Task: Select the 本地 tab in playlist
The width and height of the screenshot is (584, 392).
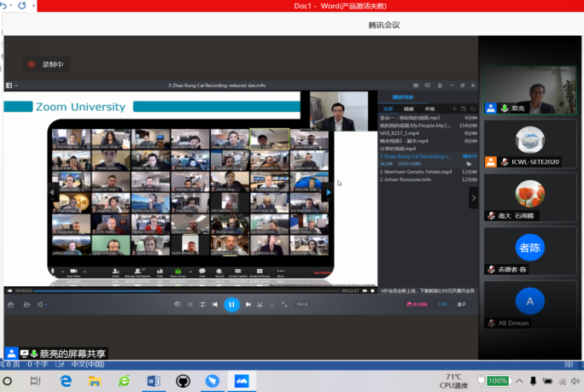Action: tap(429, 109)
